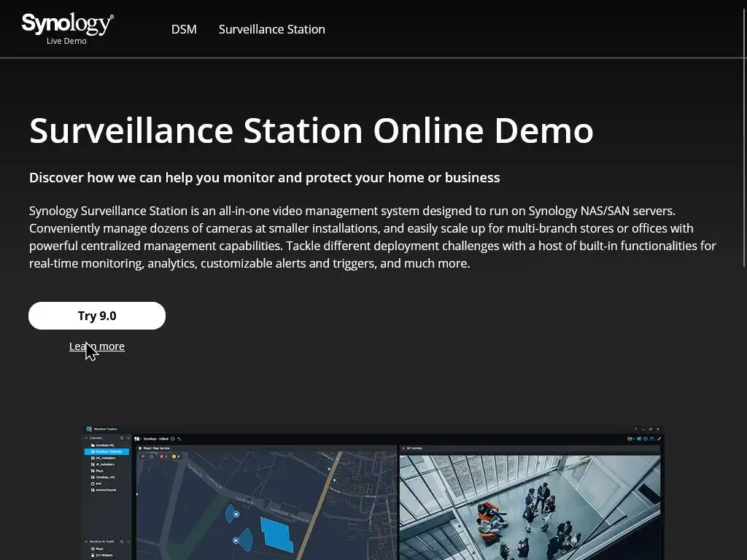Viewport: 747px width, 560px height.
Task: Click the Monitor Center preview screenshot
Action: click(x=373, y=493)
